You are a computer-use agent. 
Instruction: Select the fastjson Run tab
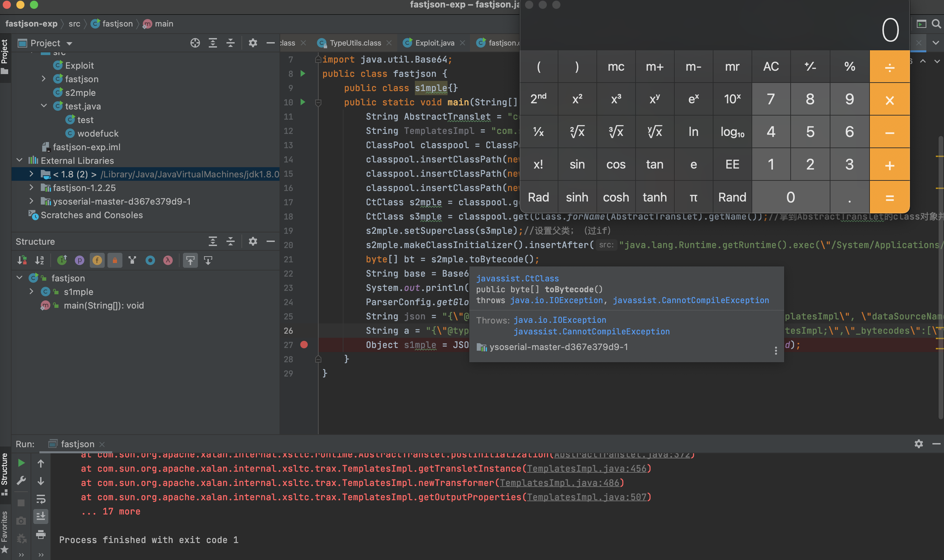pos(77,444)
